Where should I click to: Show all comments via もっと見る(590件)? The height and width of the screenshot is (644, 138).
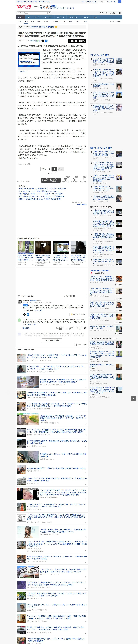52,340
